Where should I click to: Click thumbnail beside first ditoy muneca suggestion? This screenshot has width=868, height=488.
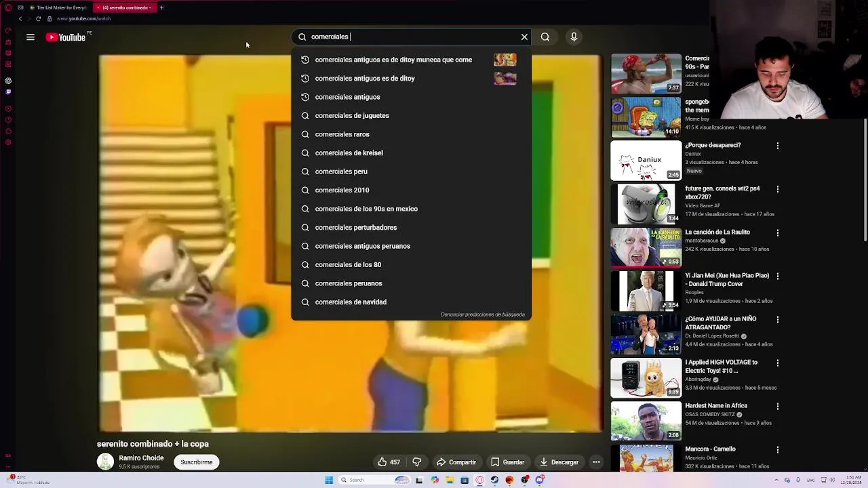tap(505, 60)
